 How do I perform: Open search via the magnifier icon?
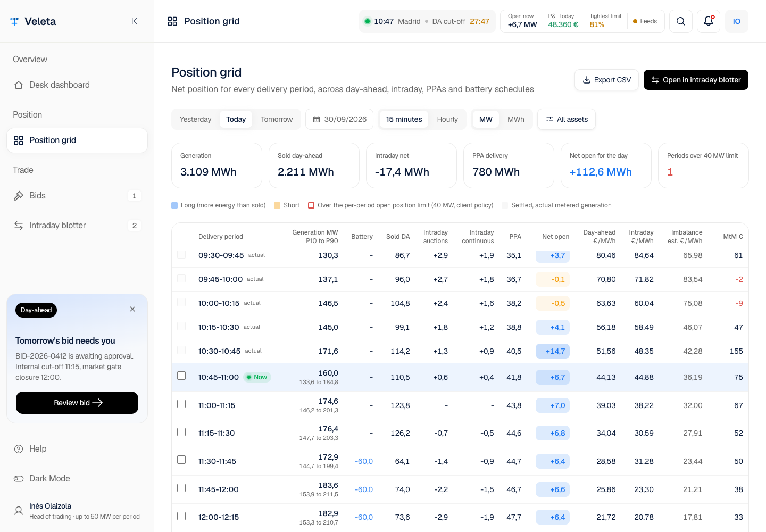(681, 21)
